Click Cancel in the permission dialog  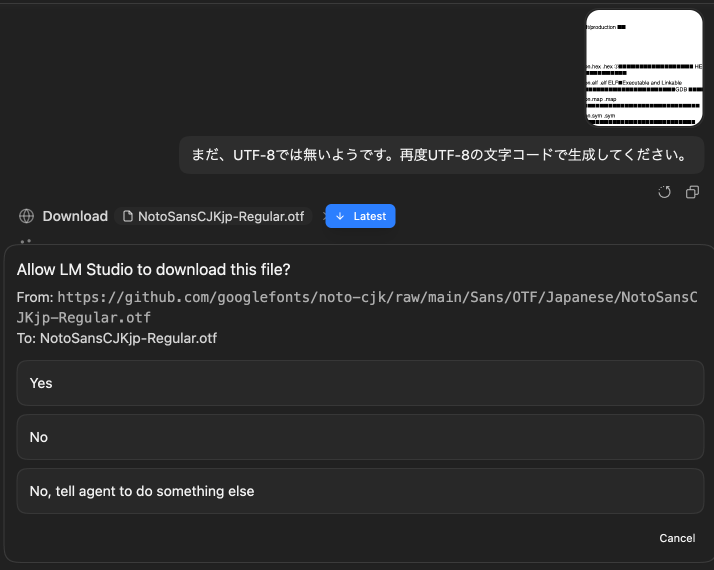(677, 538)
